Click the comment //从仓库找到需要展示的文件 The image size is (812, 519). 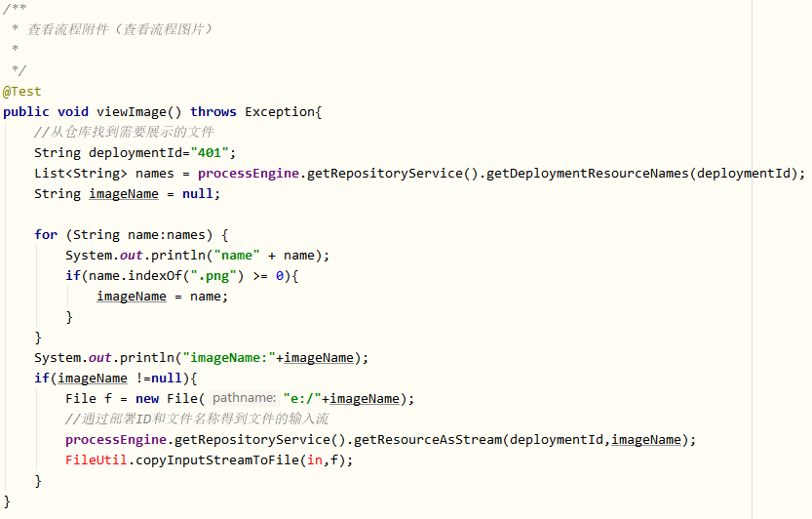coord(124,133)
